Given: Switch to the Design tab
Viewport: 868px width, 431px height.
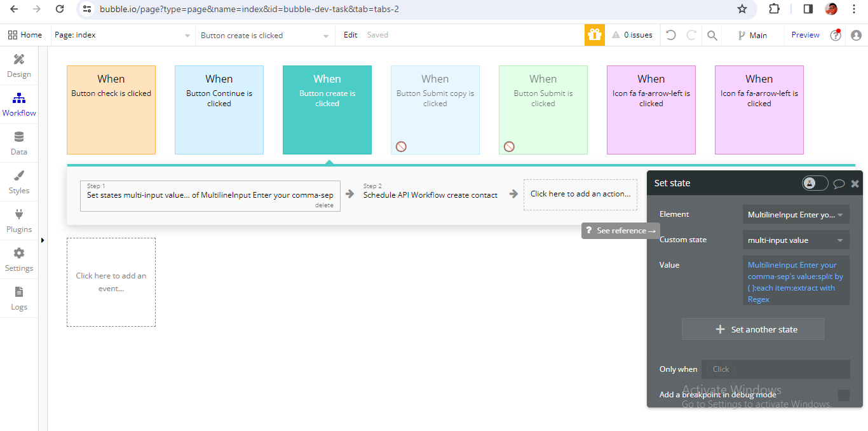Looking at the screenshot, I should tap(19, 66).
